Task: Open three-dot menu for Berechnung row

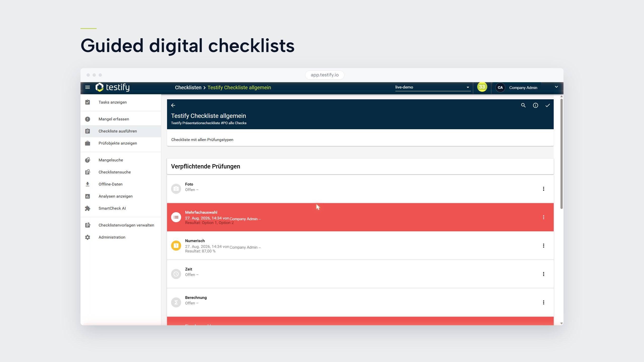Action: pos(543,302)
